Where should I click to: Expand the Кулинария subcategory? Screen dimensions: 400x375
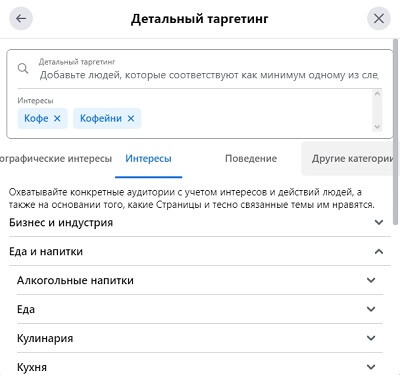(x=200, y=338)
